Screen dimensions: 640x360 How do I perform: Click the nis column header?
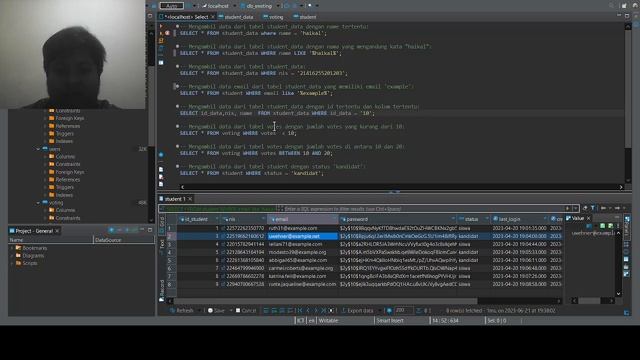pos(243,219)
